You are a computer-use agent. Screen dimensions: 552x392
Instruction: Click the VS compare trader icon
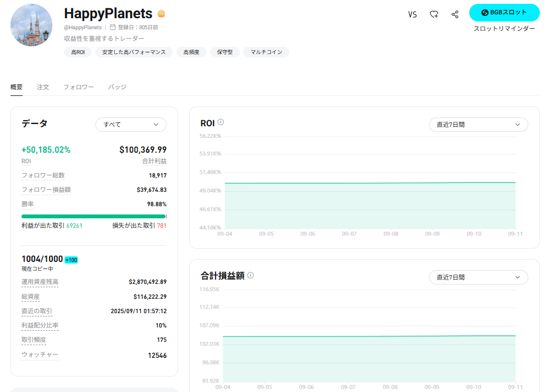pos(412,14)
